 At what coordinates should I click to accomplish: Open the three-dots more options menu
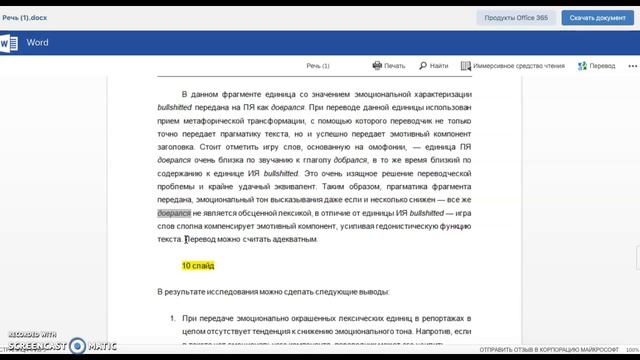coord(633,66)
